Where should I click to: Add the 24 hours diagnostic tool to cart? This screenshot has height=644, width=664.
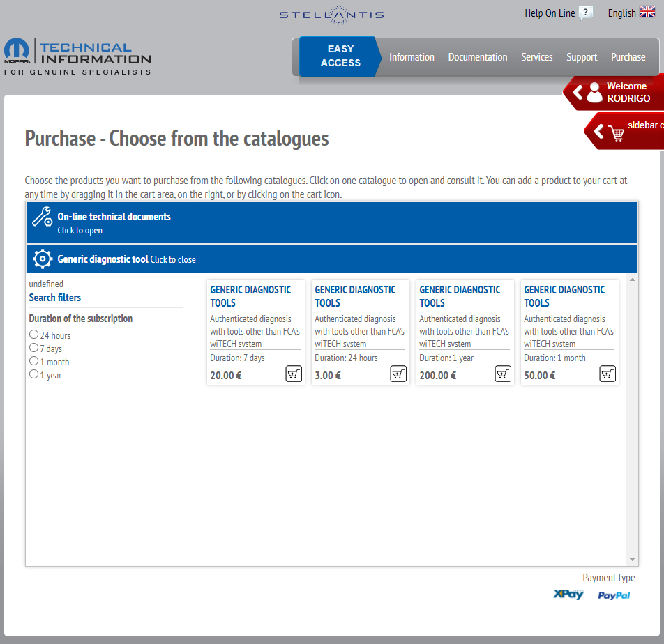pos(398,374)
